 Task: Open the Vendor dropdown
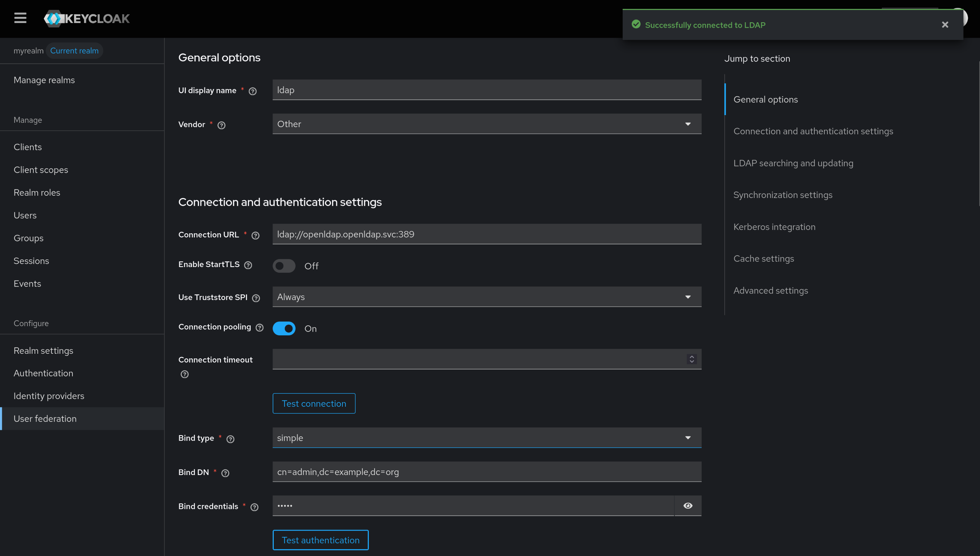click(487, 124)
